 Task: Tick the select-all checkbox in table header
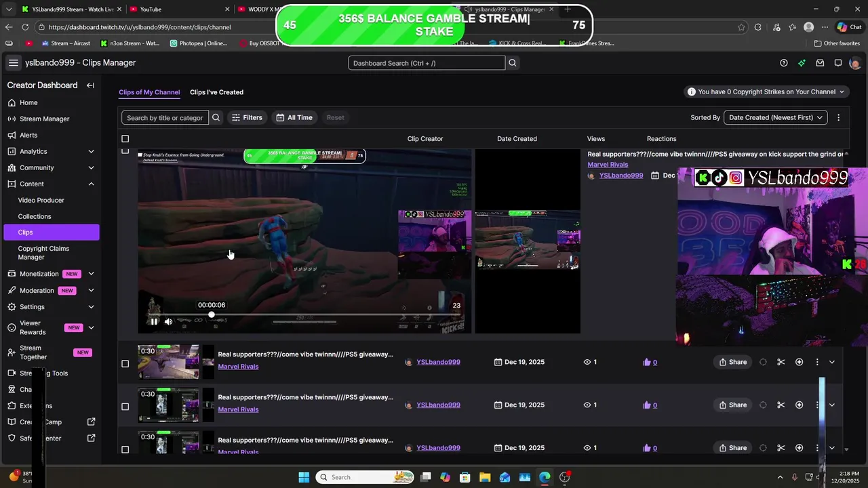tap(125, 139)
